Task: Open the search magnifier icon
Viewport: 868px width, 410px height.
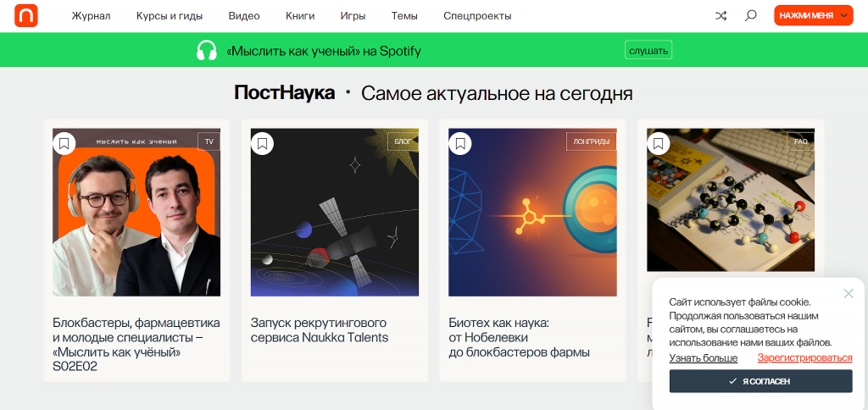Action: [x=751, y=15]
